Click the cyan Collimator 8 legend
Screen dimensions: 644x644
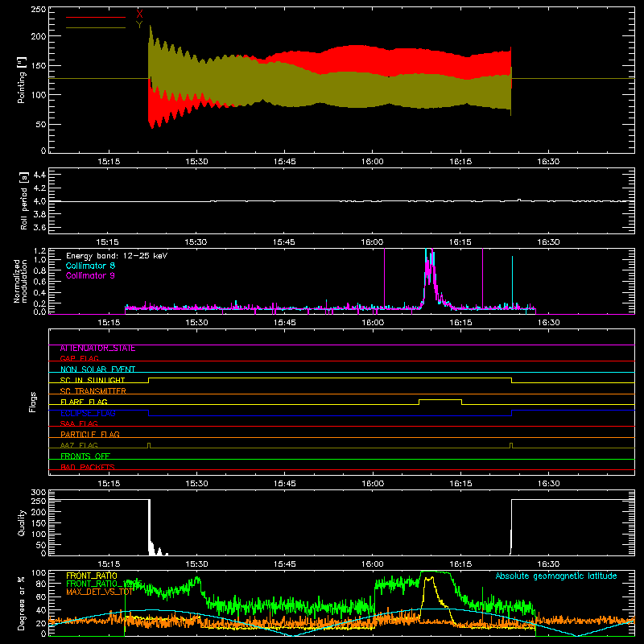click(x=90, y=266)
